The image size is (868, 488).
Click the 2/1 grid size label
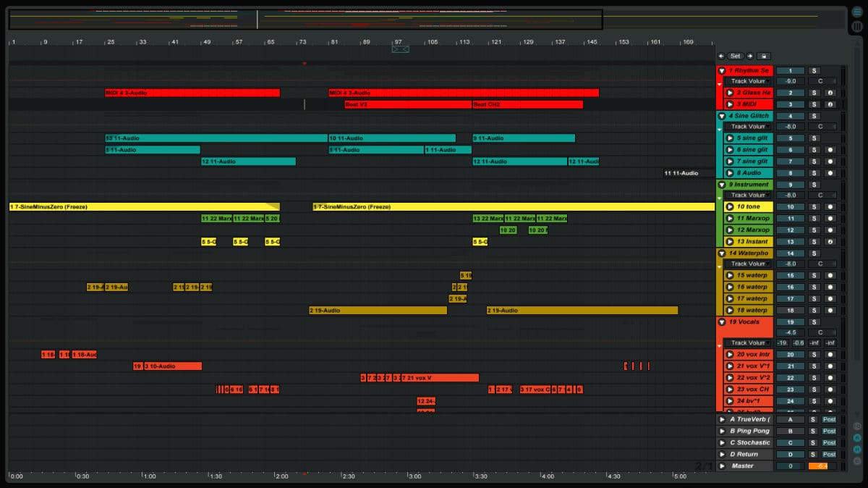(704, 466)
